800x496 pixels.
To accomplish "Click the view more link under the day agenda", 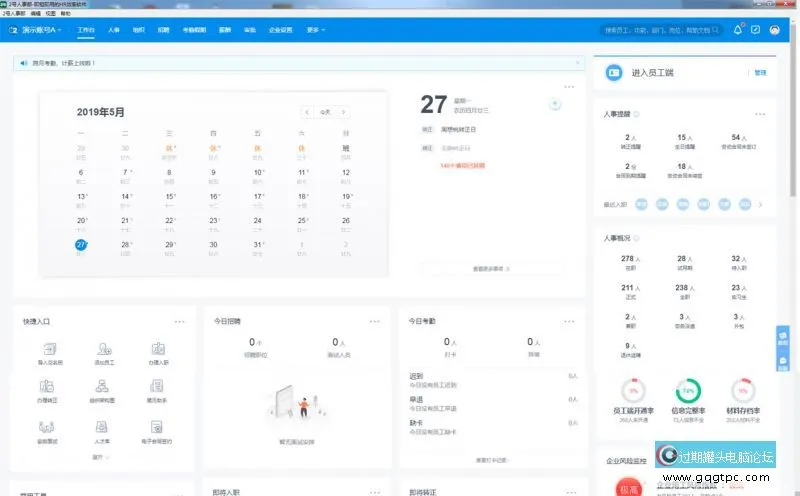I will (491, 268).
